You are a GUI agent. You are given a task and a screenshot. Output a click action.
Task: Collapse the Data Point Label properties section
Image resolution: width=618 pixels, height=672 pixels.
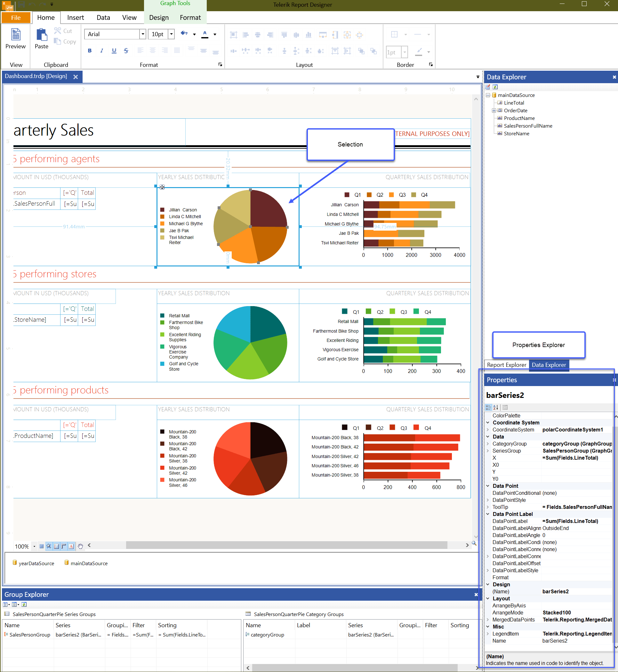[488, 514]
